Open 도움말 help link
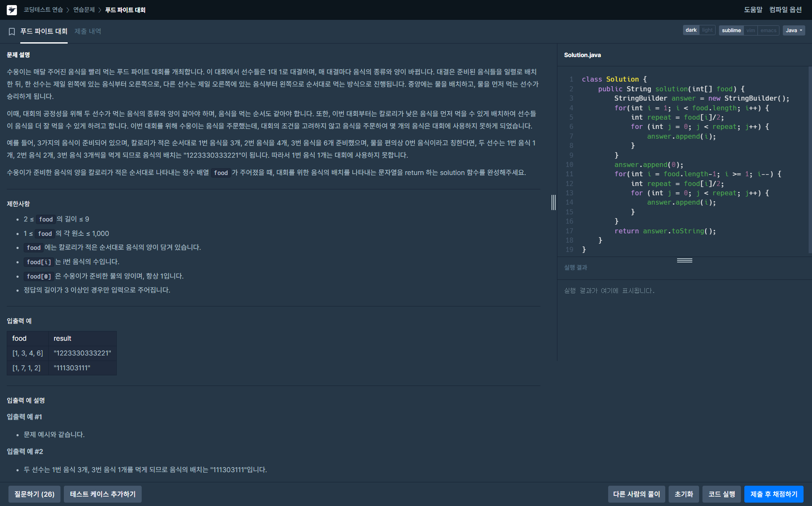The image size is (812, 506). coord(753,10)
